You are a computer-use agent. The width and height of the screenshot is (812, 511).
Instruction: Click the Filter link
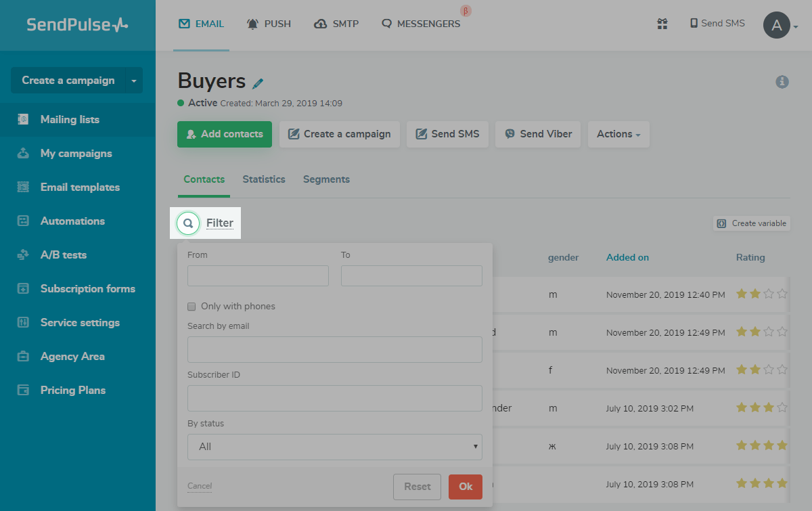[x=220, y=223]
